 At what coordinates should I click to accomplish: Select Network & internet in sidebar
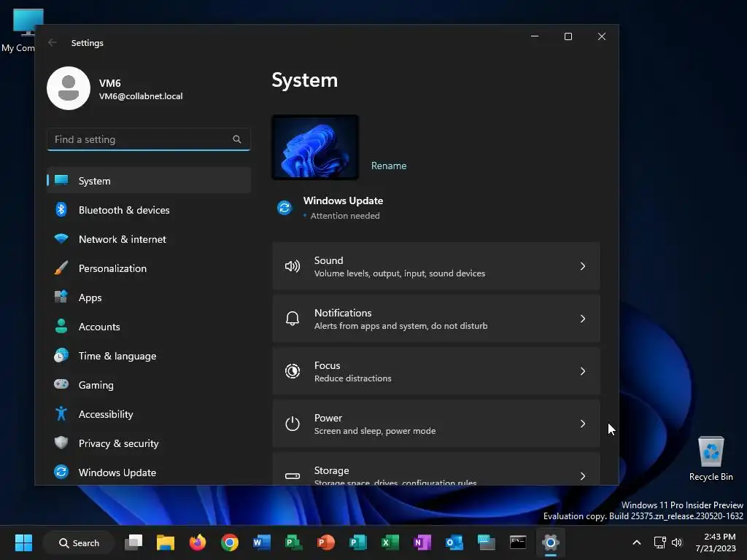point(149,239)
